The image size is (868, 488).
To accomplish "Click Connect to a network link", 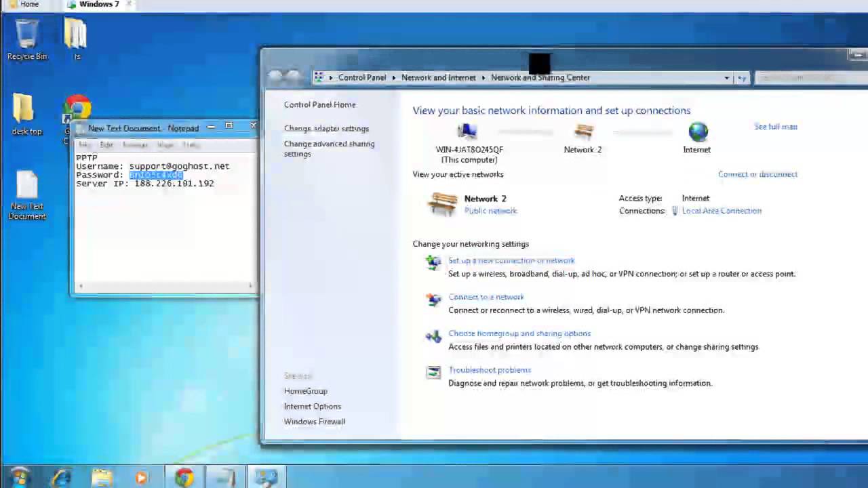I will [x=486, y=298].
